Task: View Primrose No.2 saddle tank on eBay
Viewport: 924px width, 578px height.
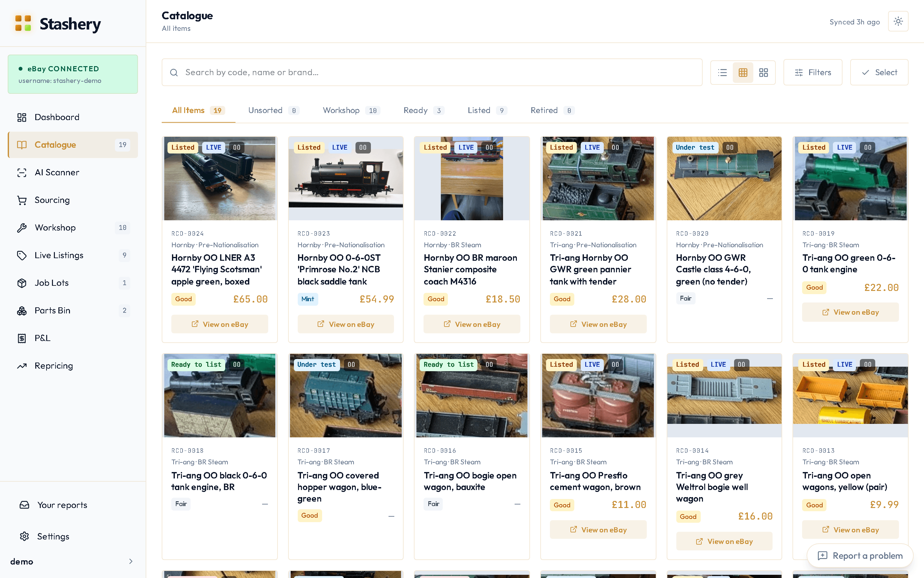Action: tap(346, 324)
